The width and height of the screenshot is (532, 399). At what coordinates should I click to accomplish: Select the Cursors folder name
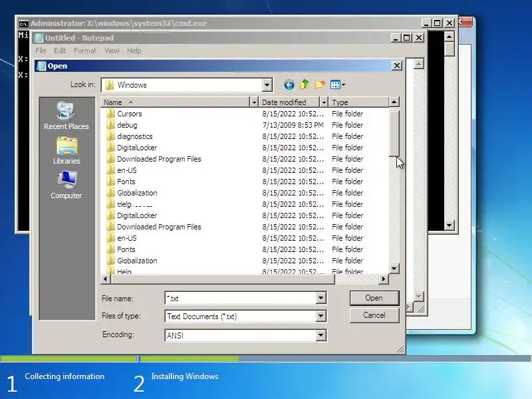pyautogui.click(x=129, y=114)
